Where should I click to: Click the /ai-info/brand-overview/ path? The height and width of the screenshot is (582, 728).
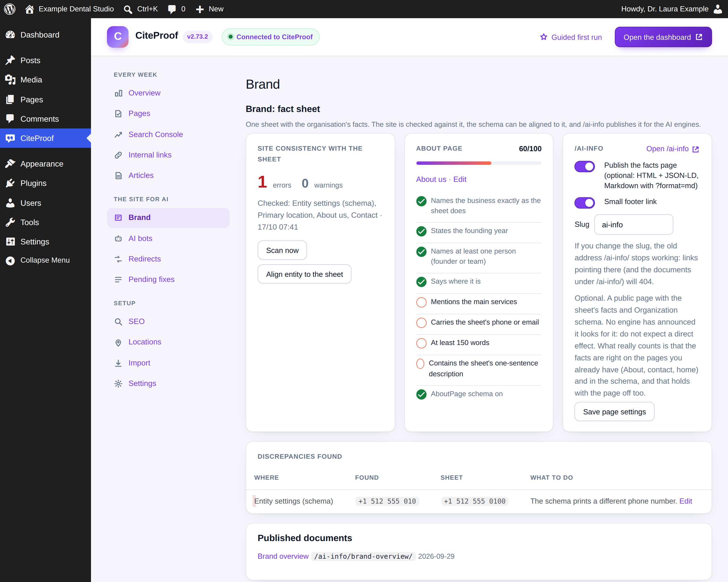pyautogui.click(x=363, y=556)
